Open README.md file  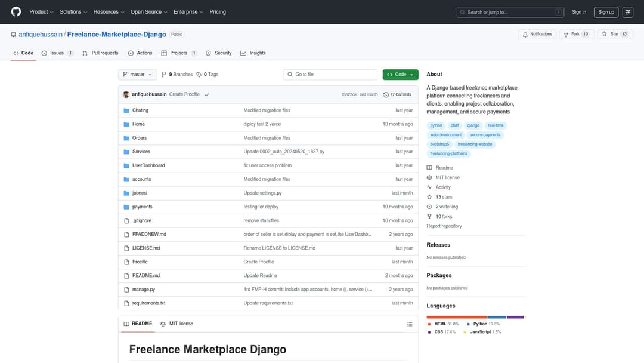146,275
